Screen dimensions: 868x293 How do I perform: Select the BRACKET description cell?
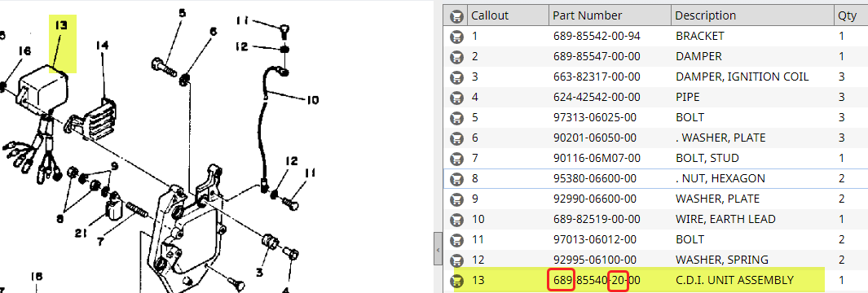(700, 36)
